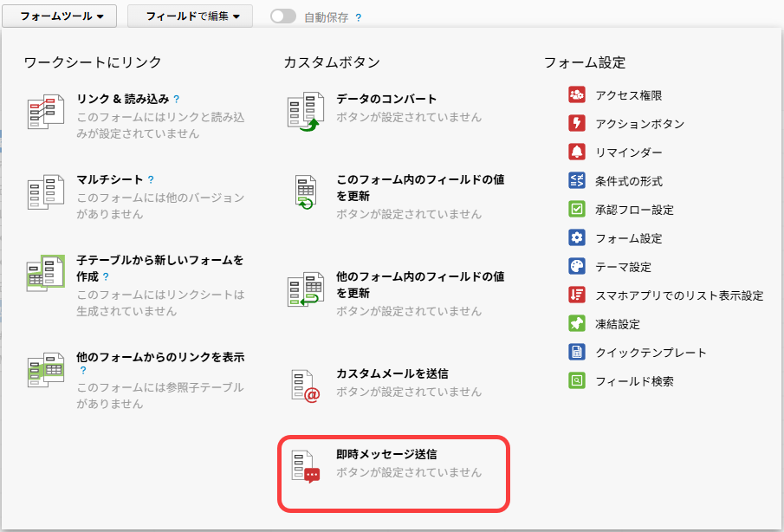Click the 条件式の形式 icon
This screenshot has height=532, width=784.
click(576, 180)
